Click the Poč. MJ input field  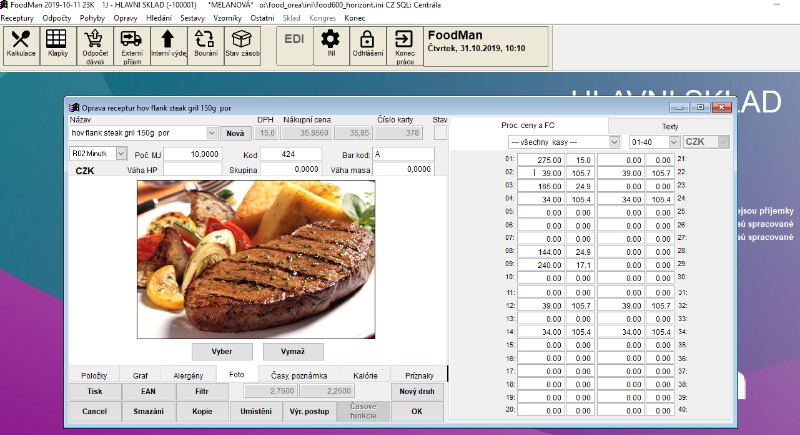193,154
